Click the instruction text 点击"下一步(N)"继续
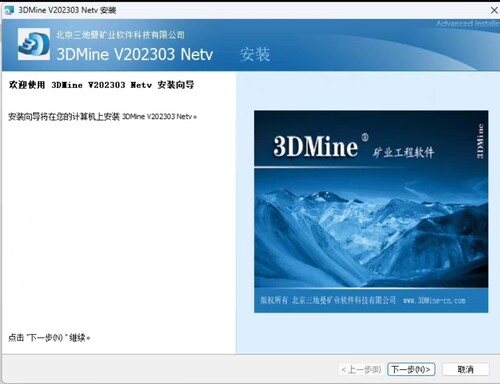Viewport: 500px width, 384px height. 49,338
